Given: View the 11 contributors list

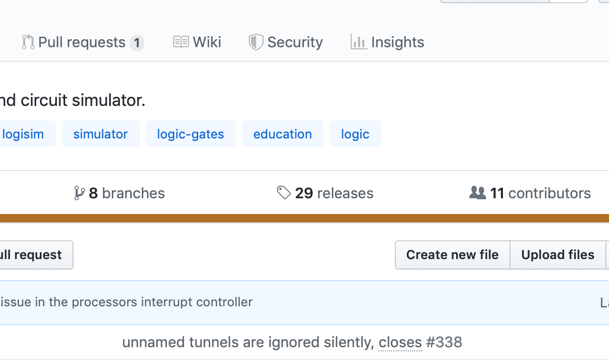Looking at the screenshot, I should (x=540, y=193).
